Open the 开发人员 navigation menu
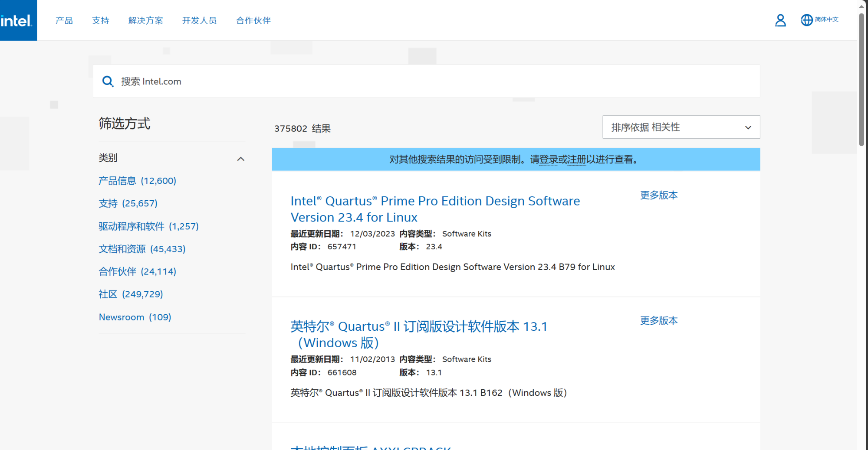868x450 pixels. click(199, 20)
